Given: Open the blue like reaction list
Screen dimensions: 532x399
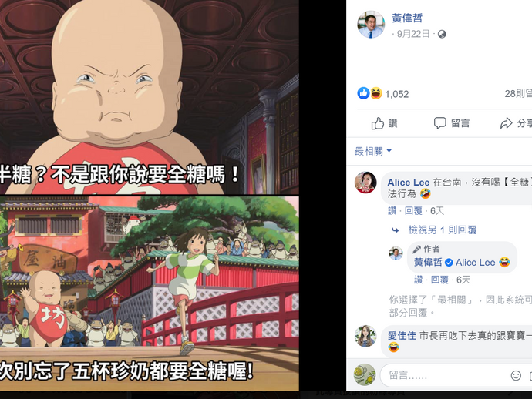Looking at the screenshot, I should point(363,93).
